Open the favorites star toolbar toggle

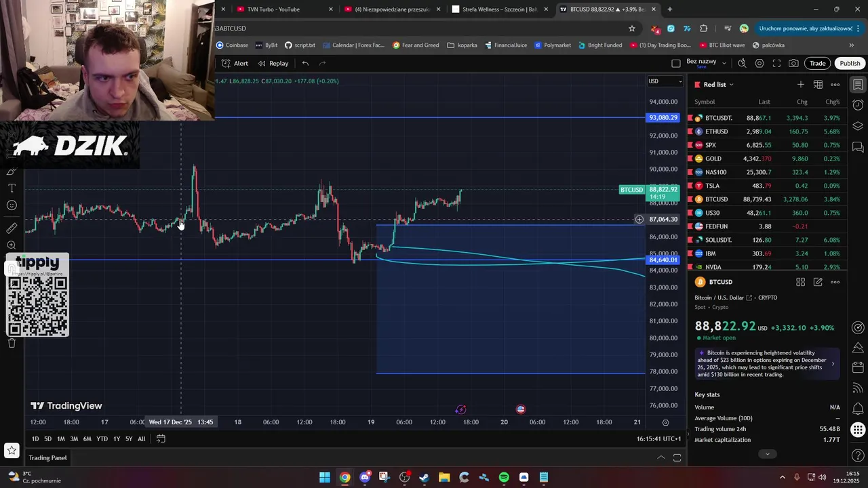coord(12,450)
